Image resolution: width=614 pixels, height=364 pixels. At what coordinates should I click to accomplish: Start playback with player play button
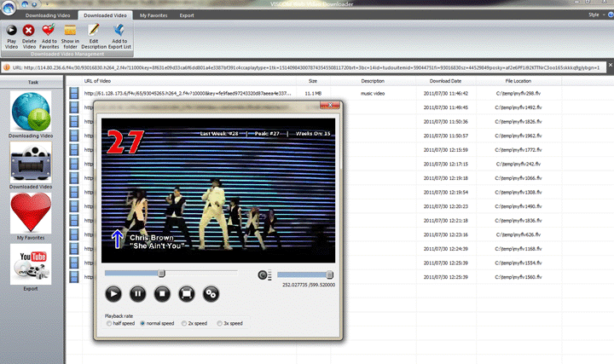click(113, 293)
